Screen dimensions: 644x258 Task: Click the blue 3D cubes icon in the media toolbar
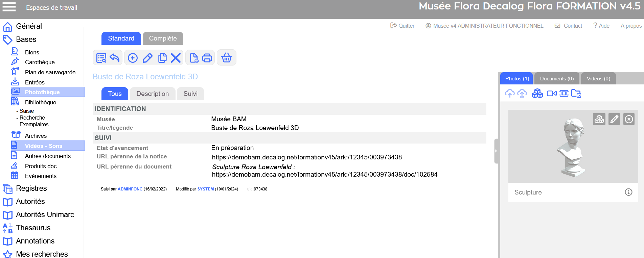(x=537, y=94)
